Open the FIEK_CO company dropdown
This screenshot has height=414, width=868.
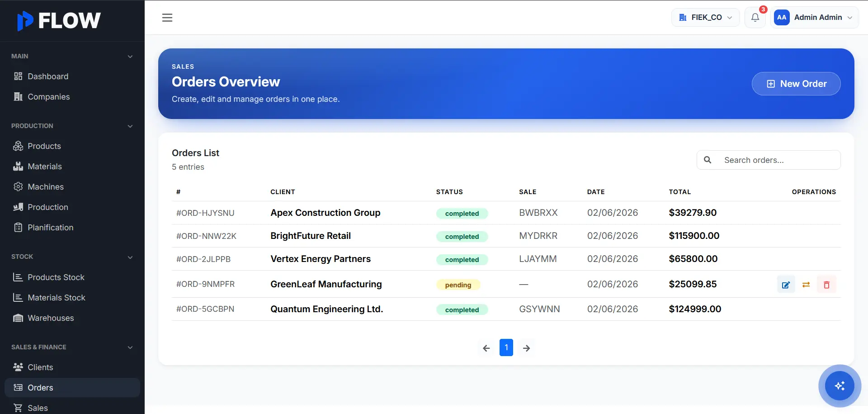point(705,18)
